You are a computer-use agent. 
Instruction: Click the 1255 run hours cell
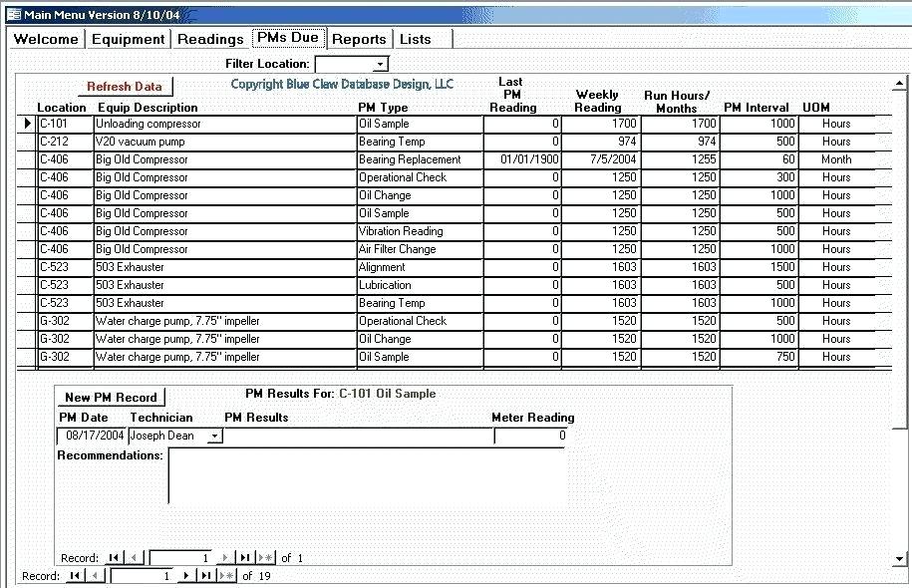click(681, 159)
